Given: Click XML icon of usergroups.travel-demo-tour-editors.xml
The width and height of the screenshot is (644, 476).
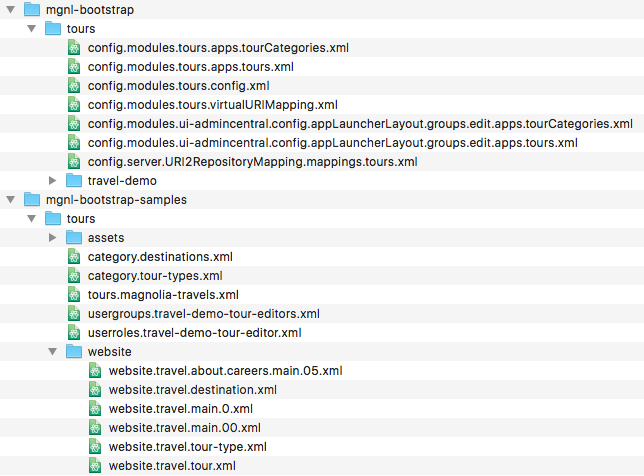Looking at the screenshot, I should 74,314.
